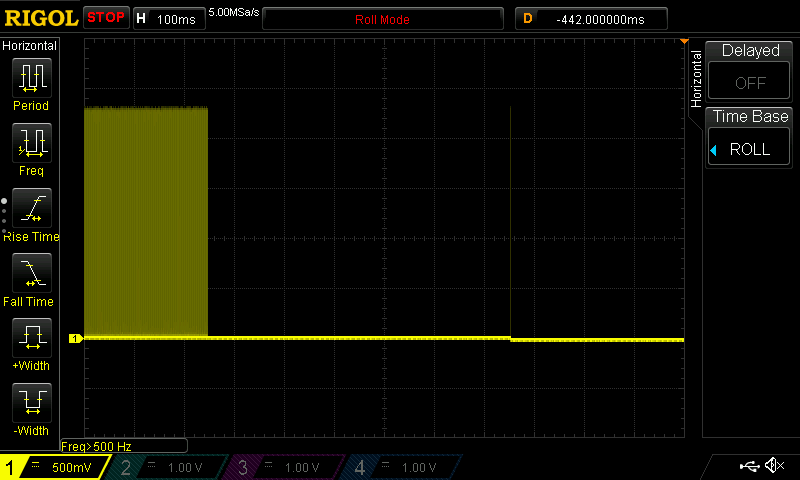Expand the Horizontal measurement menu header
This screenshot has width=800, height=480.
tap(30, 46)
